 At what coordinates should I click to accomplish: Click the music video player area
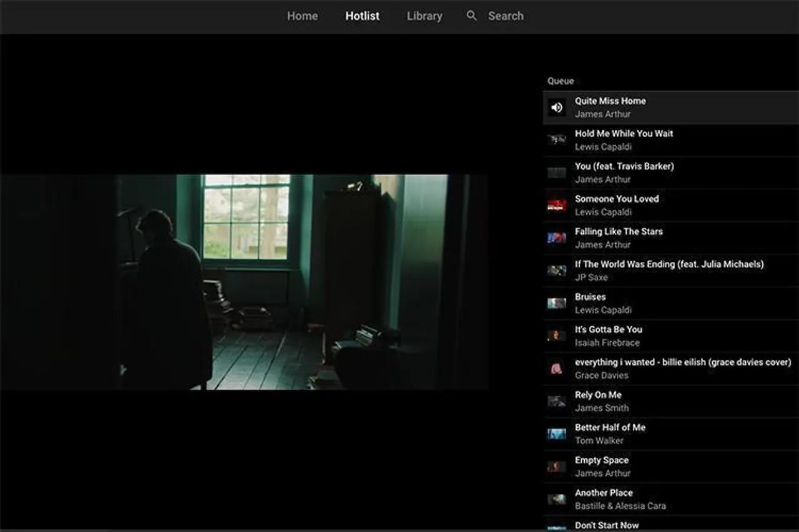(244, 282)
